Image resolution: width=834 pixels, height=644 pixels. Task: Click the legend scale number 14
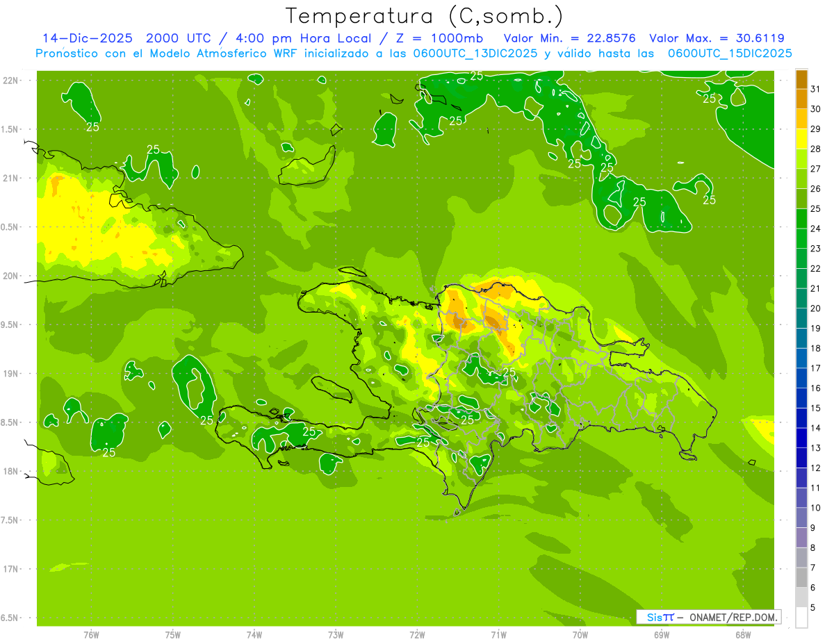[x=816, y=428]
